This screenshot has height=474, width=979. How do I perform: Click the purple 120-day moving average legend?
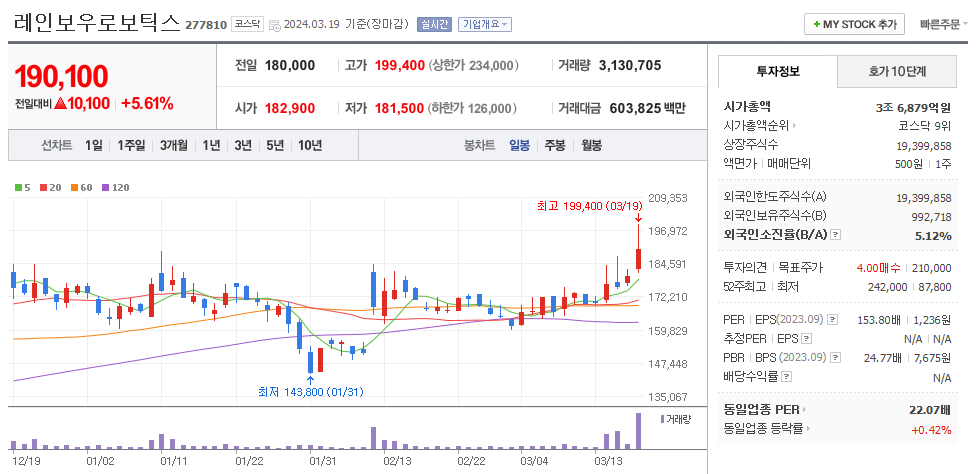click(115, 187)
